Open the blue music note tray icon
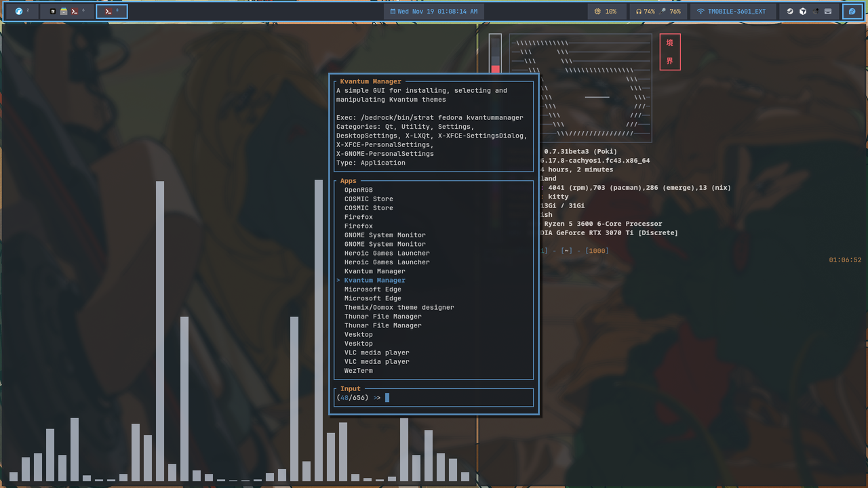 [x=852, y=11]
